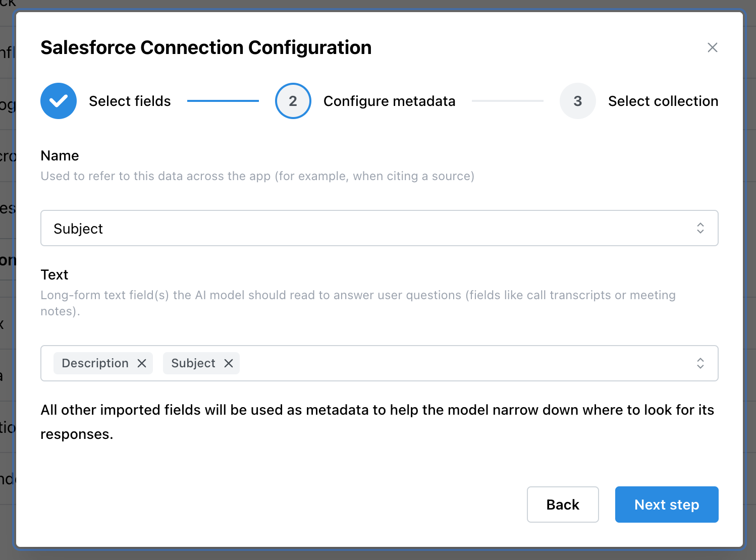The image size is (756, 560).
Task: Click the blue progress line after Select fields
Action: 223,101
